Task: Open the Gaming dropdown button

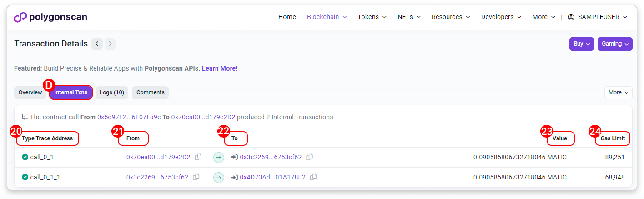Action: coord(615,44)
